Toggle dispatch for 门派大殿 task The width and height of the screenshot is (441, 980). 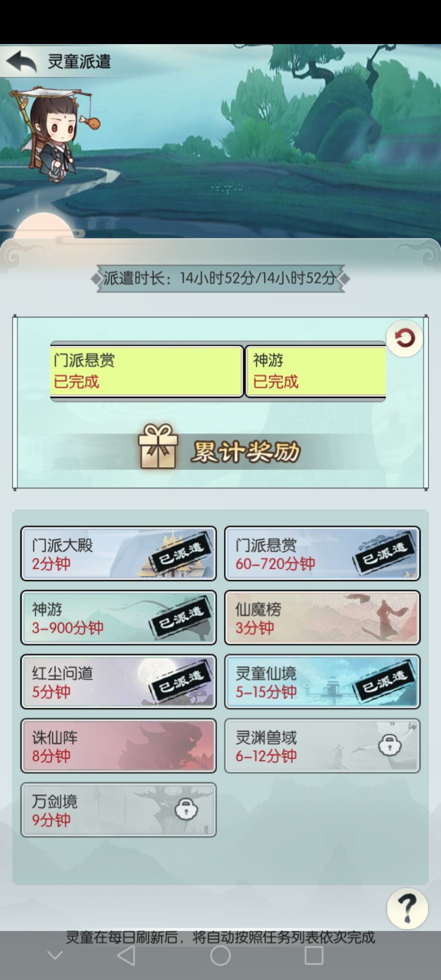point(118,553)
